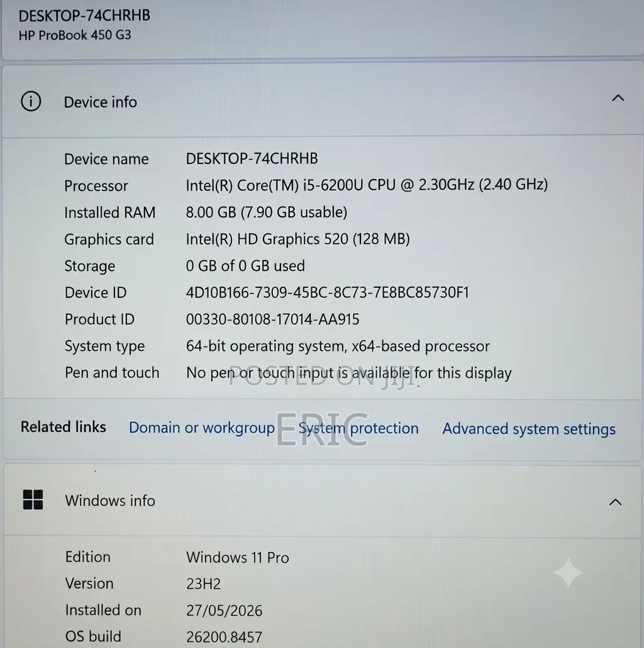Click the Processor label
This screenshot has height=648, width=644.
[x=96, y=186]
